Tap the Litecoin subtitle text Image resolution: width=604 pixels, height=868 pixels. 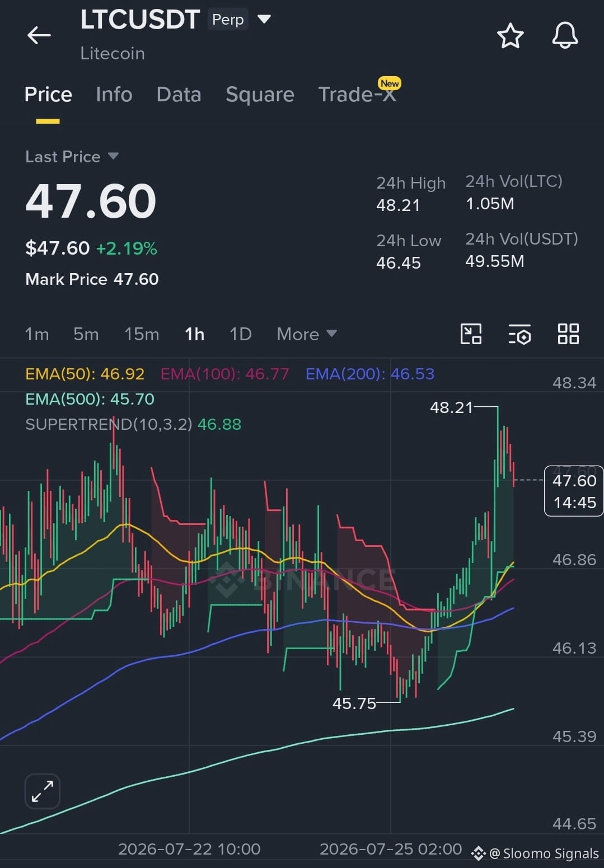[x=113, y=53]
